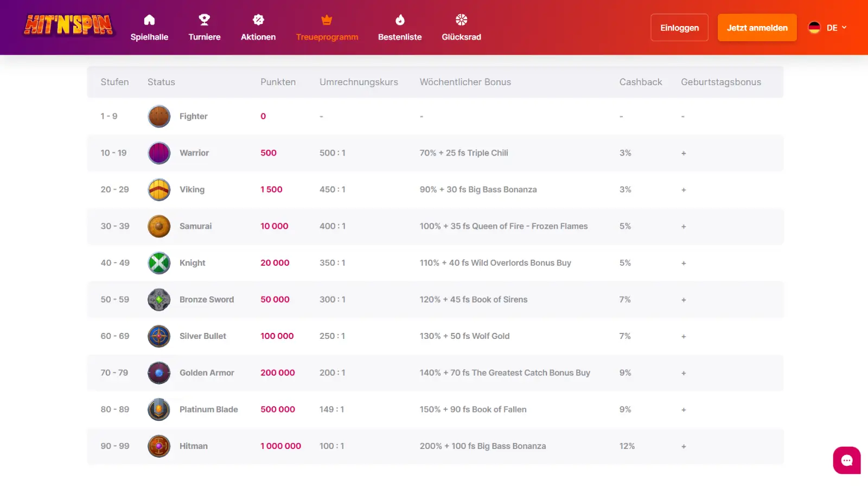Open the Aktionen badge icon
This screenshot has height=488, width=868.
coord(258,20)
